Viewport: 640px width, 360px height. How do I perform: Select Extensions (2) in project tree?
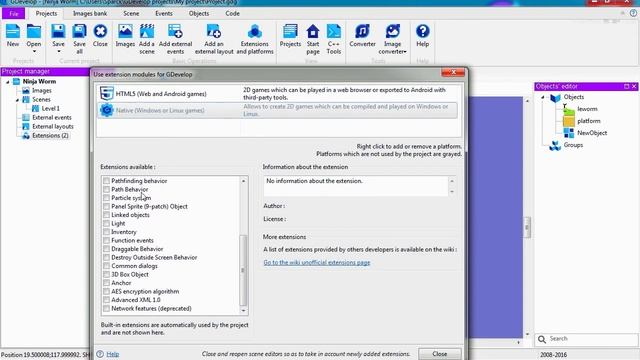[50, 136]
